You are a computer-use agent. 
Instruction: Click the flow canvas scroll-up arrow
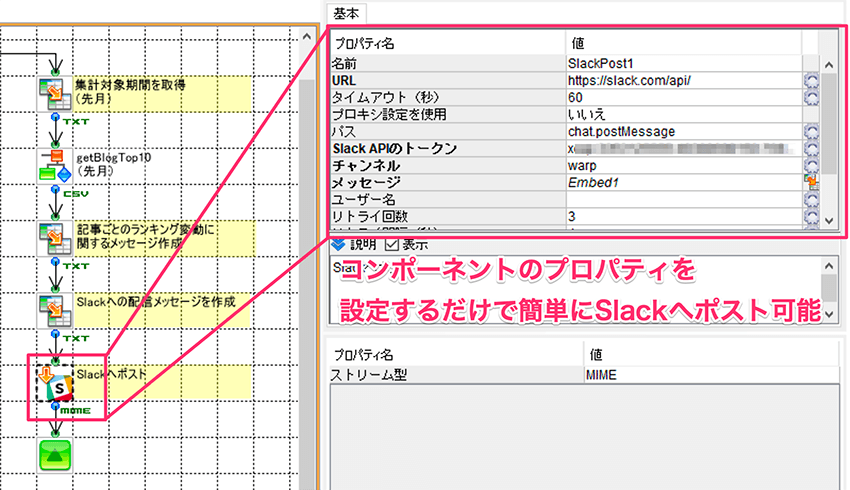[306, 37]
